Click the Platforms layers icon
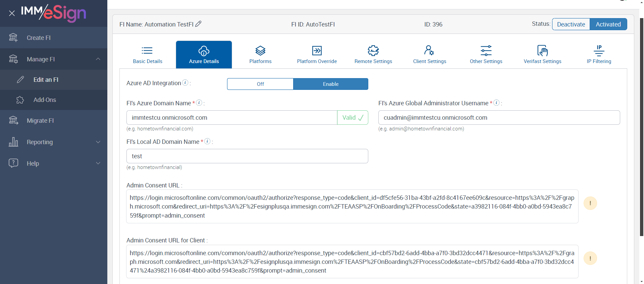Image resolution: width=644 pixels, height=284 pixels. coord(261,51)
